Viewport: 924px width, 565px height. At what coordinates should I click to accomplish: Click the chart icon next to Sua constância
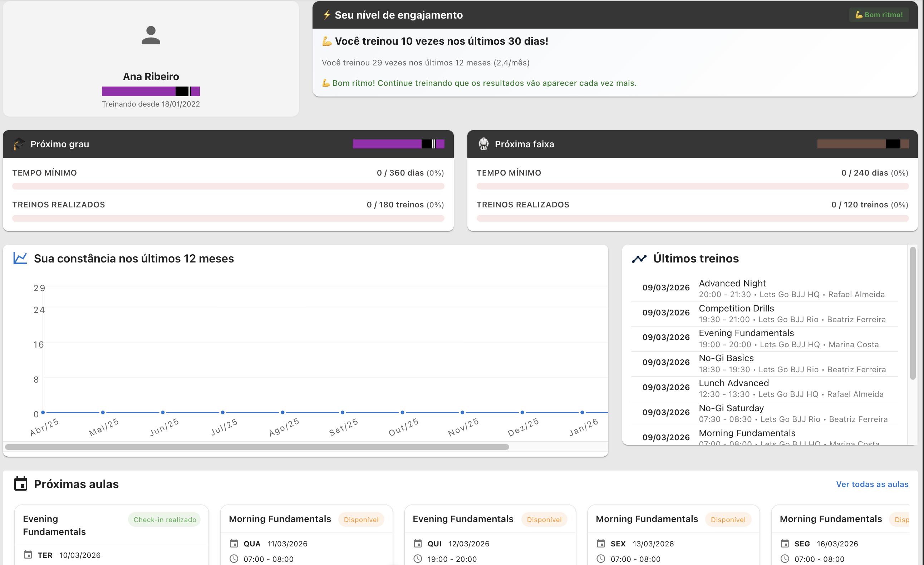tap(20, 258)
